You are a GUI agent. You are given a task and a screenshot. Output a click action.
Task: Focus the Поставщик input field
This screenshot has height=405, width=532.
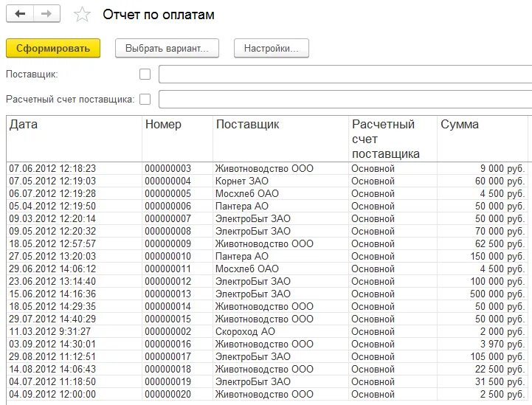pos(345,74)
